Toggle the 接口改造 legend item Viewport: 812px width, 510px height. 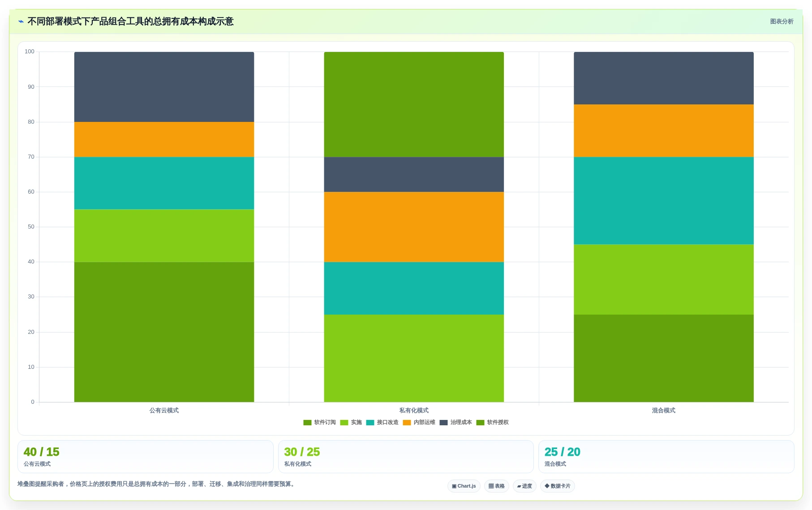(382, 422)
